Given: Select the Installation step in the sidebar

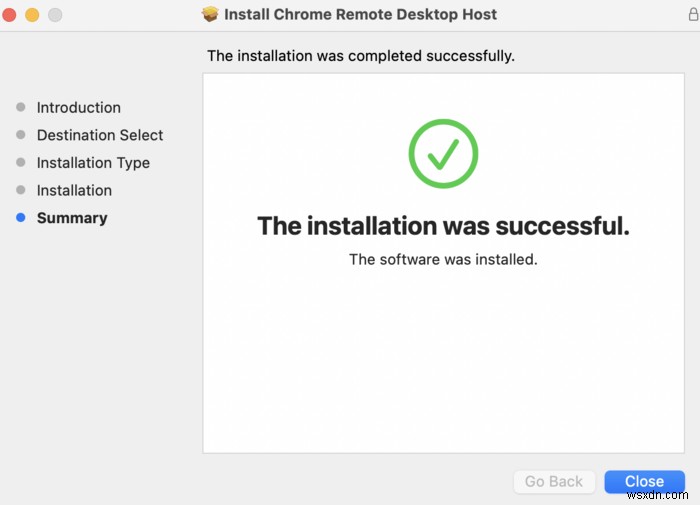Looking at the screenshot, I should click(x=74, y=190).
